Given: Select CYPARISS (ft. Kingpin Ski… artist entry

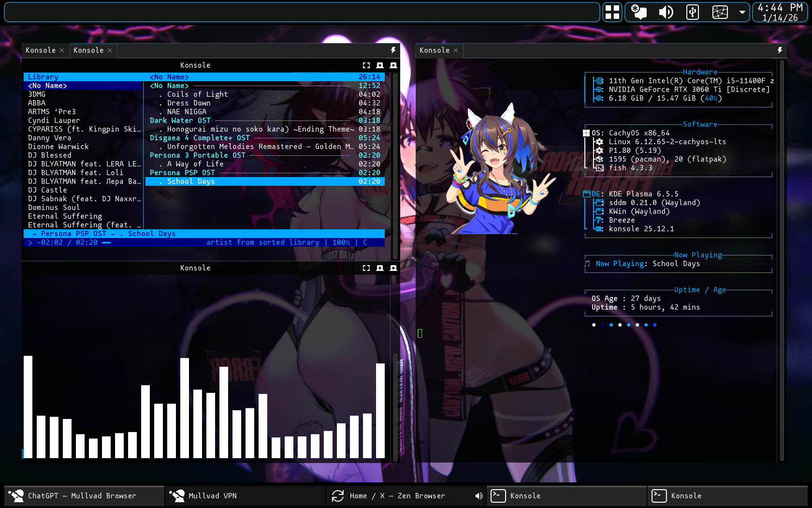Looking at the screenshot, I should [84, 129].
